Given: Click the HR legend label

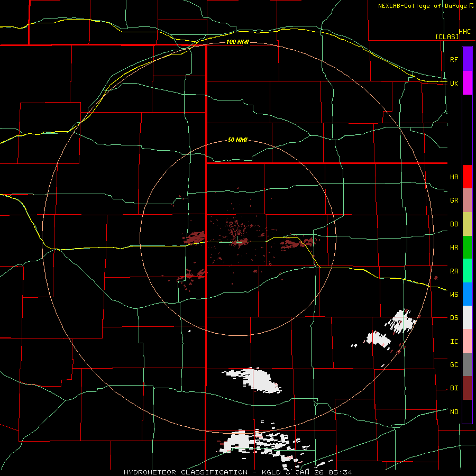Looking at the screenshot, I should (454, 248).
